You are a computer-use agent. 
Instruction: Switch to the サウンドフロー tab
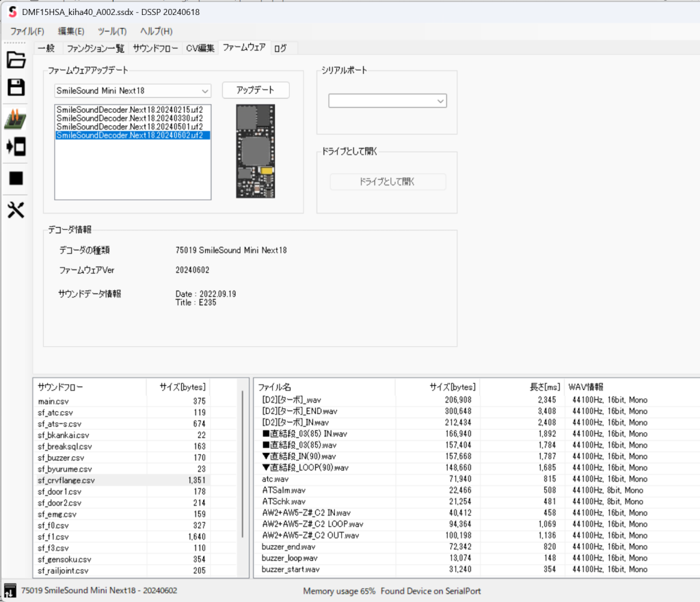pos(155,48)
